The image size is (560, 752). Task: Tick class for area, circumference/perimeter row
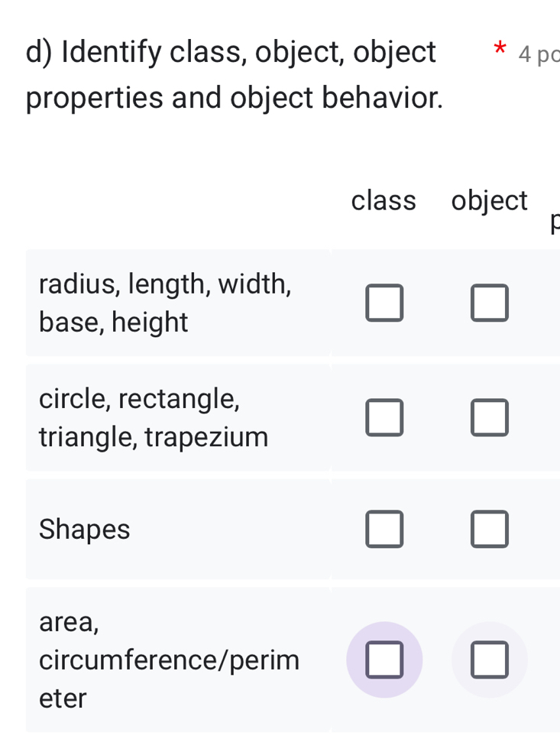pyautogui.click(x=384, y=660)
